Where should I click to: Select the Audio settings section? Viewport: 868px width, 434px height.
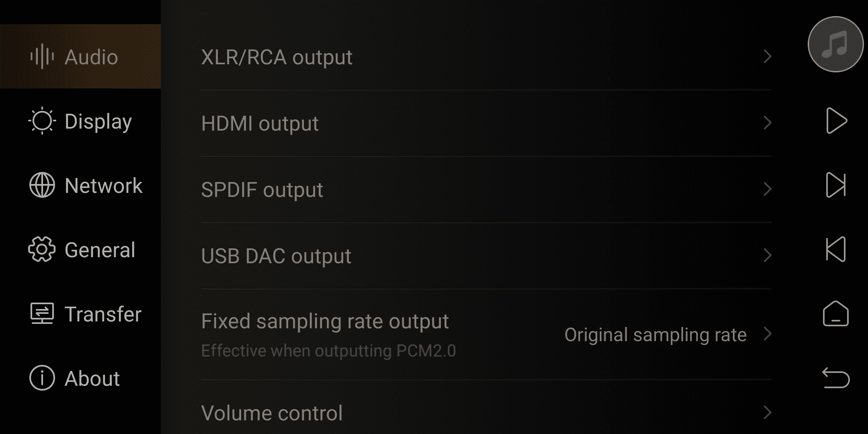click(x=80, y=56)
